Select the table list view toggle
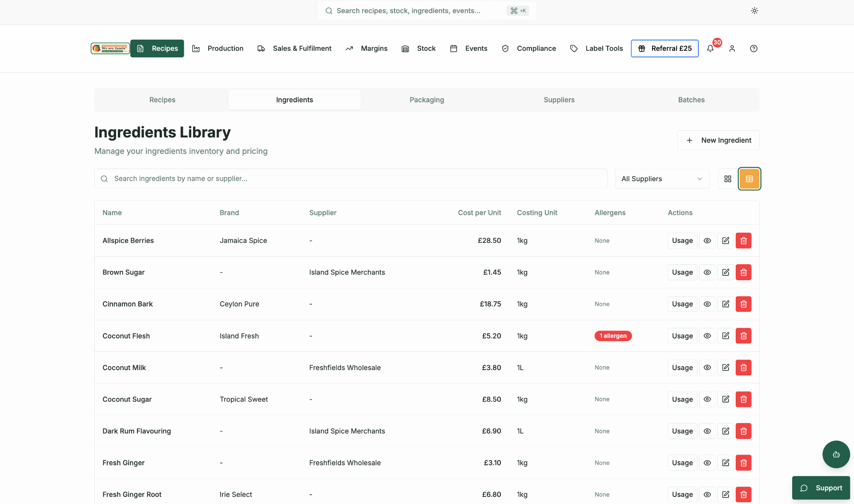Viewport: 854px width, 504px height. click(749, 178)
